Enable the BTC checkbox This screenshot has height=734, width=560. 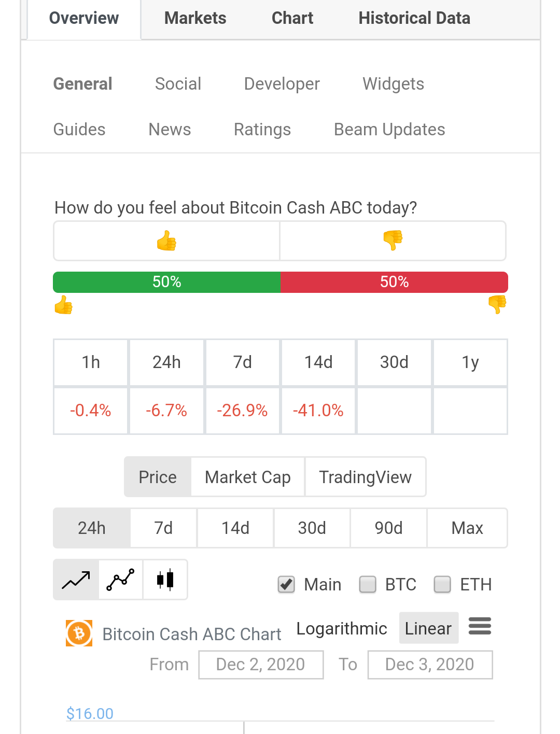click(368, 585)
